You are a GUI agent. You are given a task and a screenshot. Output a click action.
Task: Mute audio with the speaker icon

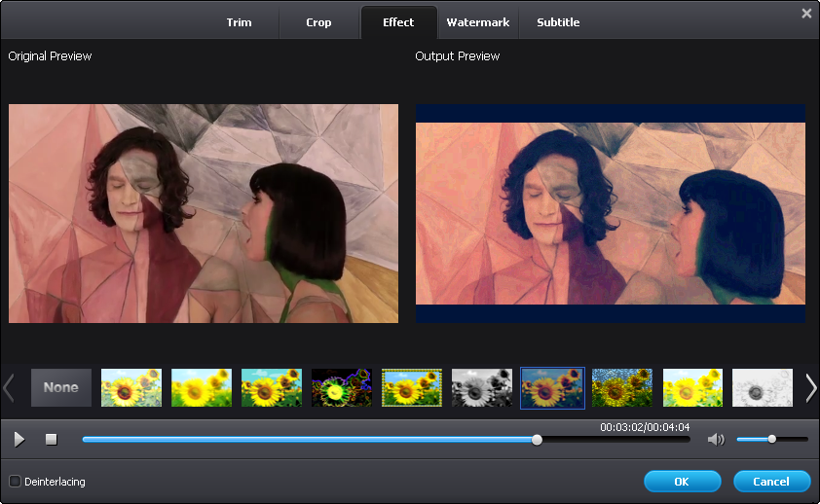pos(716,440)
